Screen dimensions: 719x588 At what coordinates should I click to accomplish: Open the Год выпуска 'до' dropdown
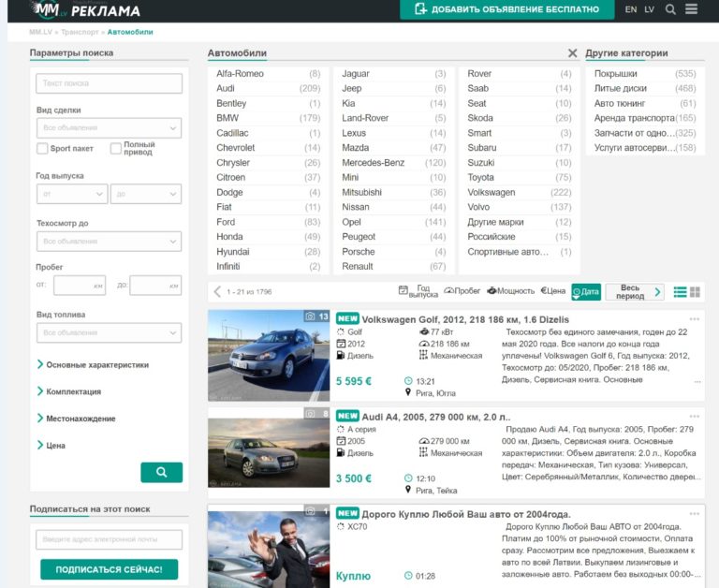146,194
